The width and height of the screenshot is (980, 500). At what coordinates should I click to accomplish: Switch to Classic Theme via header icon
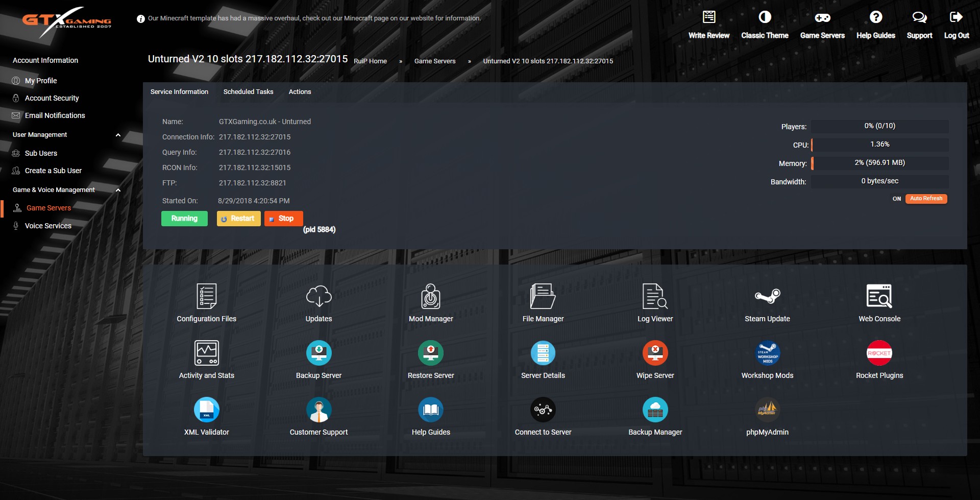765,17
